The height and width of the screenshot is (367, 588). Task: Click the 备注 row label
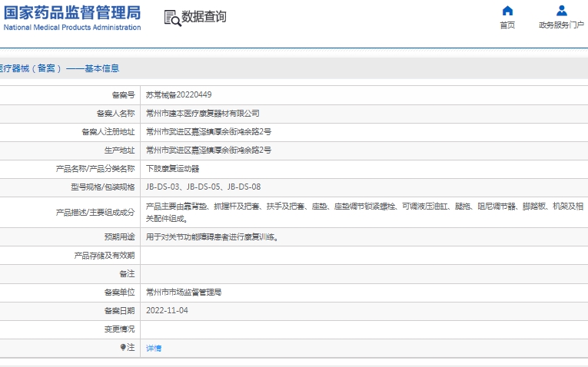pyautogui.click(x=127, y=274)
